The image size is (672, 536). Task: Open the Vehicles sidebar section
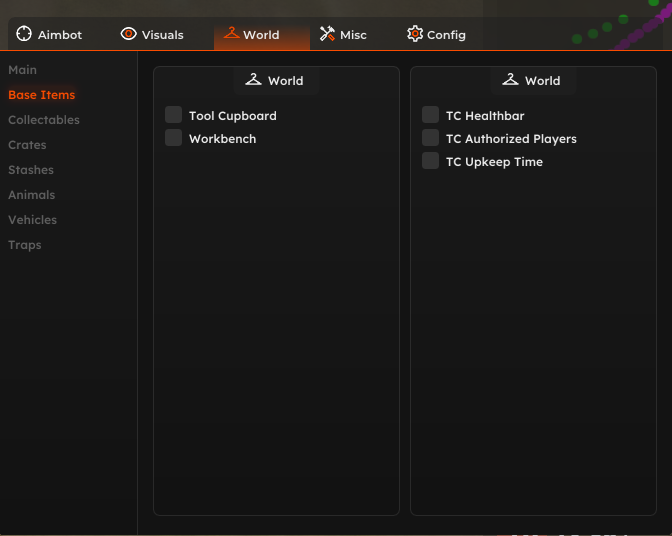(x=33, y=220)
